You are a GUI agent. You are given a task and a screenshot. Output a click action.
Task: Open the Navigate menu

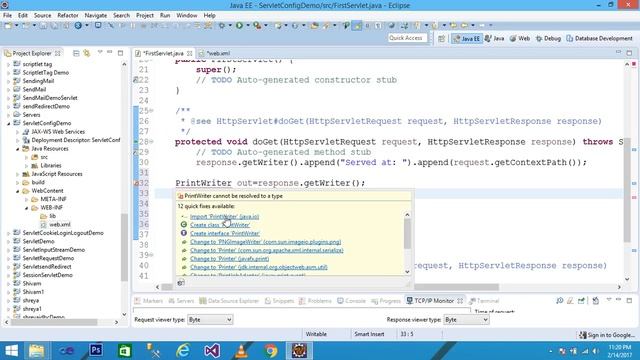pyautogui.click(x=96, y=15)
